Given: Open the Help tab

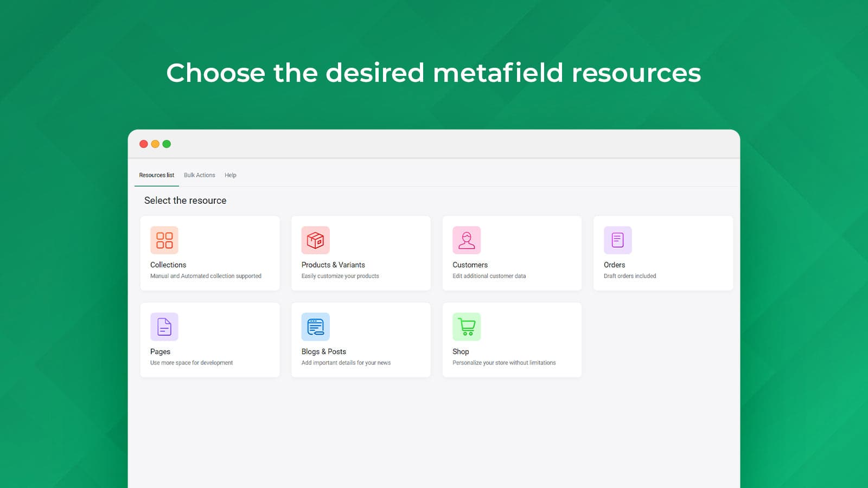Looking at the screenshot, I should (230, 175).
